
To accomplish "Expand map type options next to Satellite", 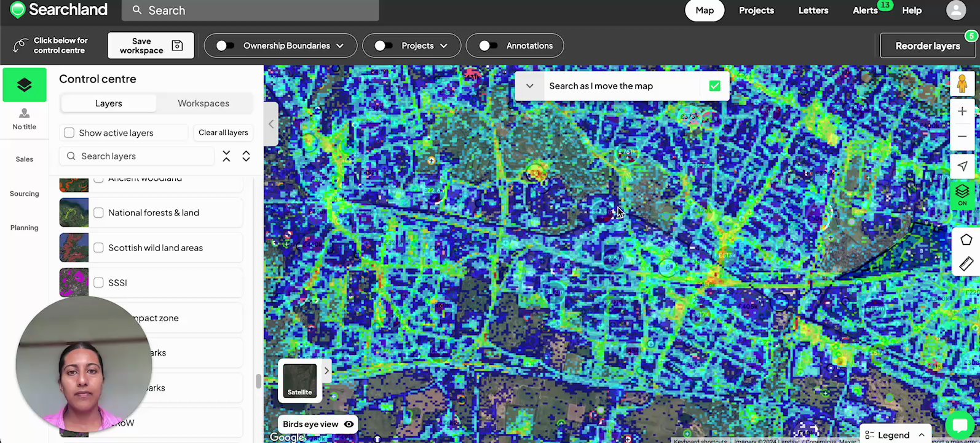I will [326, 371].
